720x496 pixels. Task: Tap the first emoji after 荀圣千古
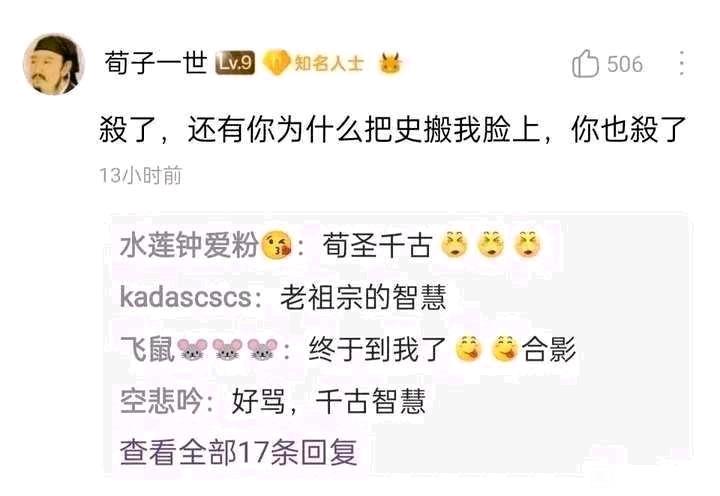coord(454,244)
